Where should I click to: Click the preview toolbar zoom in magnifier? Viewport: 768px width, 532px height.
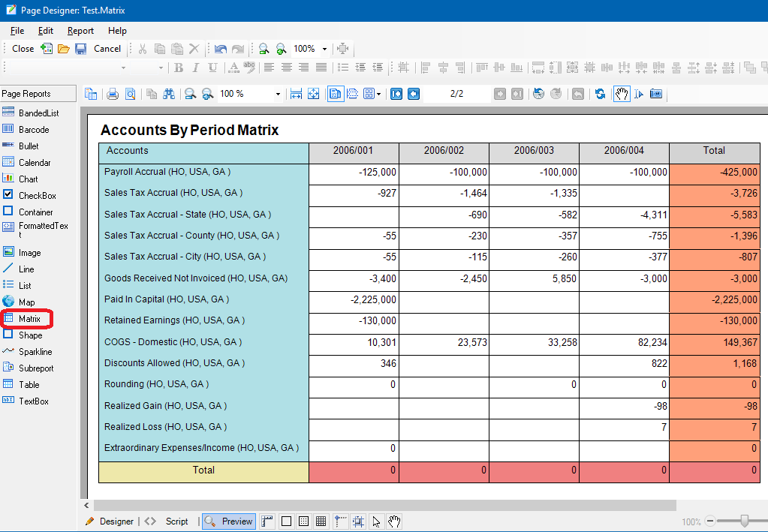click(208, 94)
